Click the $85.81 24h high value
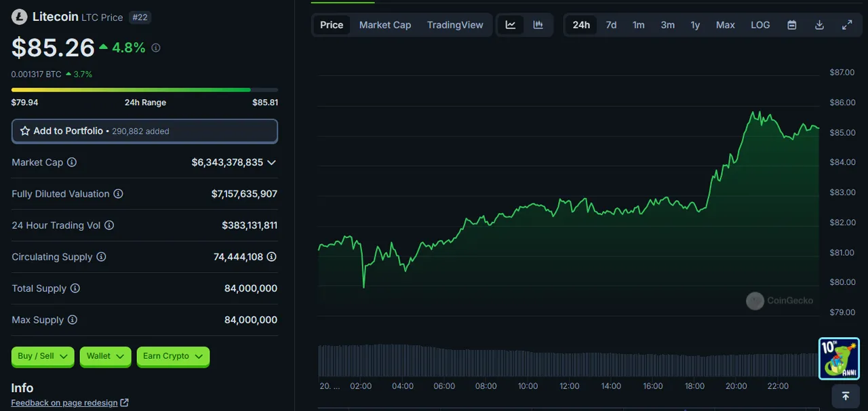The image size is (868, 411). click(265, 102)
